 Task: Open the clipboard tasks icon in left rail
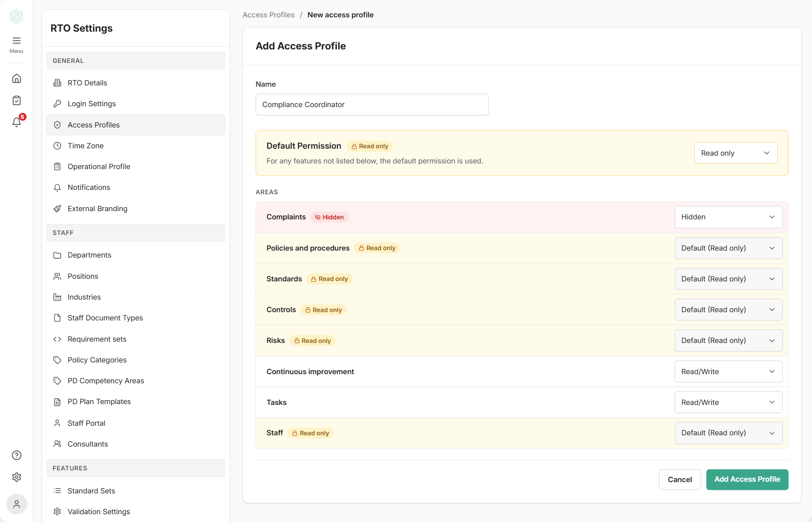coord(16,100)
